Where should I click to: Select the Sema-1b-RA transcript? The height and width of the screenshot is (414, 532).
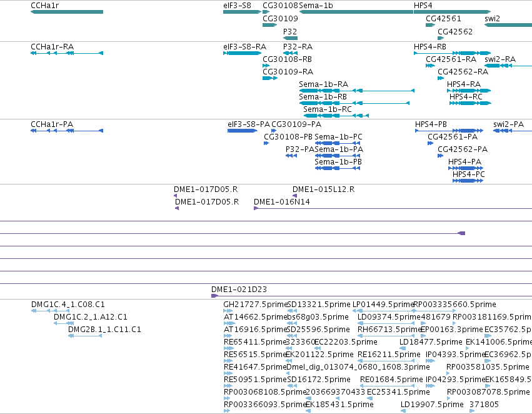click(x=356, y=91)
